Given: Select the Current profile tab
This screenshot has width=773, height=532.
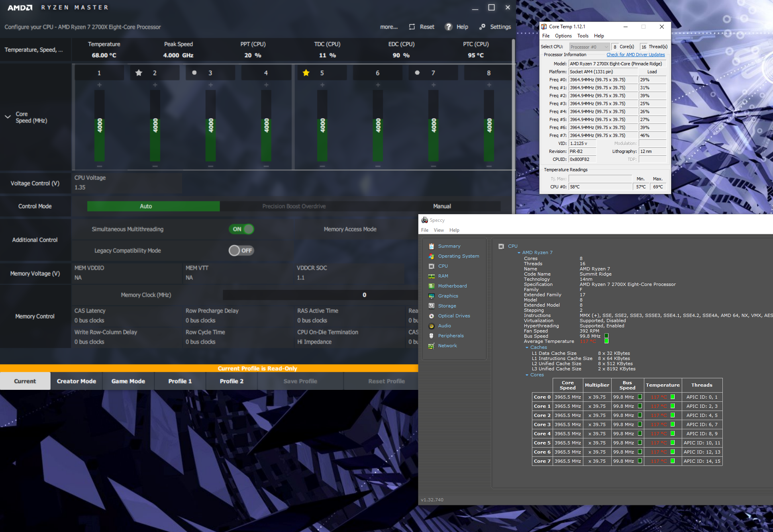Looking at the screenshot, I should 25,381.
